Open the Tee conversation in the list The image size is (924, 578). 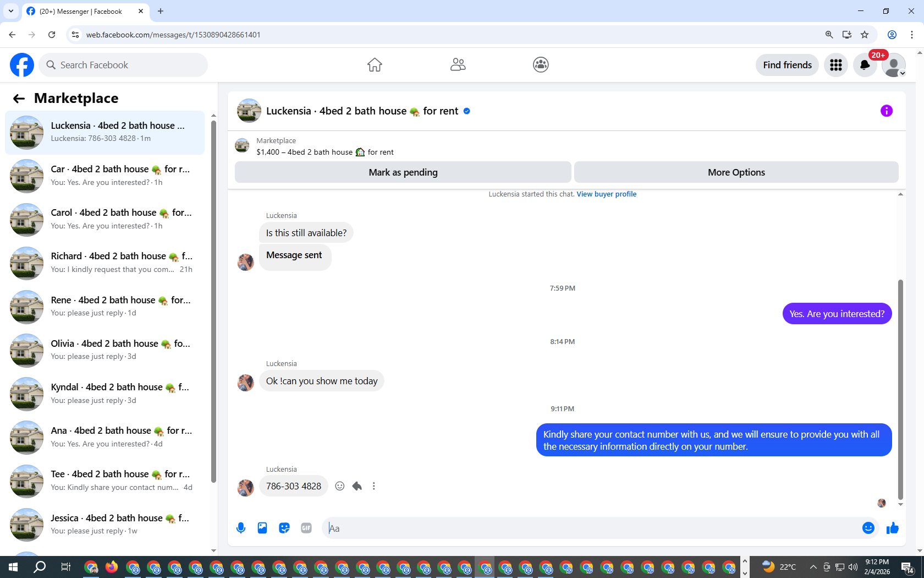coord(105,481)
